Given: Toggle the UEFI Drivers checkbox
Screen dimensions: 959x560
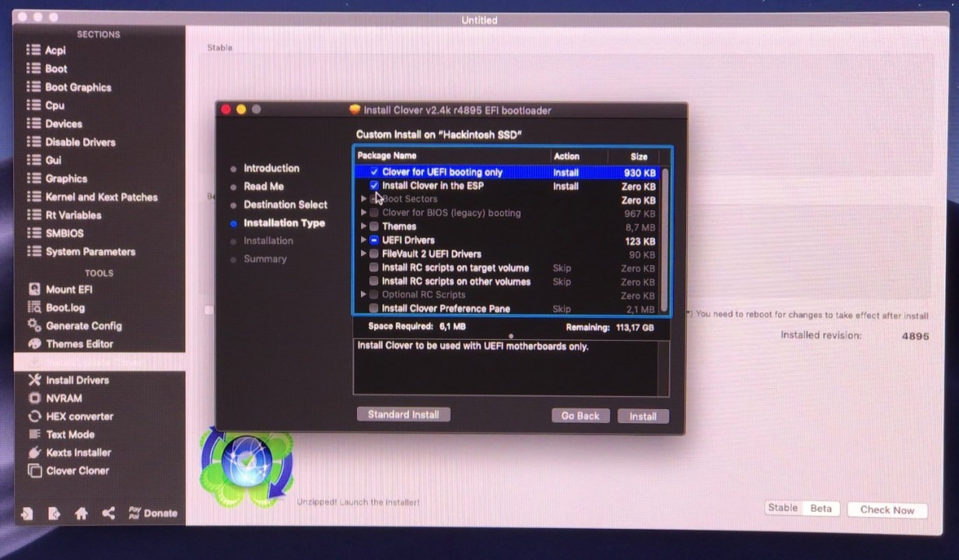Looking at the screenshot, I should coord(374,240).
